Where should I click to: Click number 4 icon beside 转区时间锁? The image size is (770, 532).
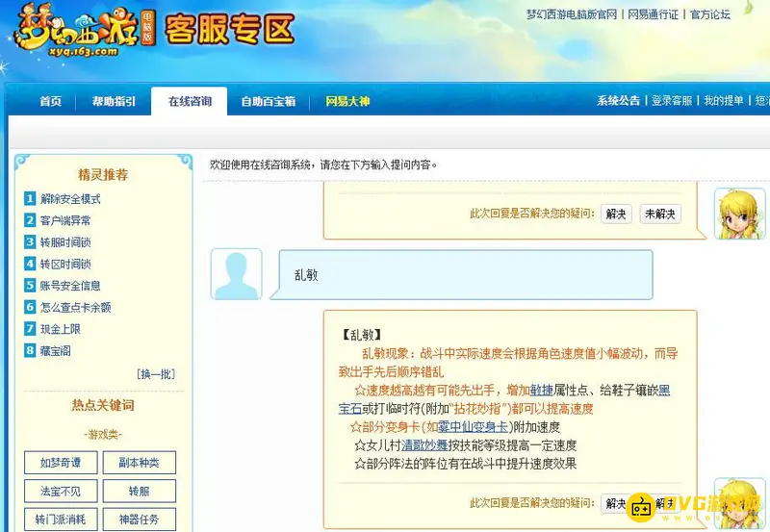pos(30,264)
